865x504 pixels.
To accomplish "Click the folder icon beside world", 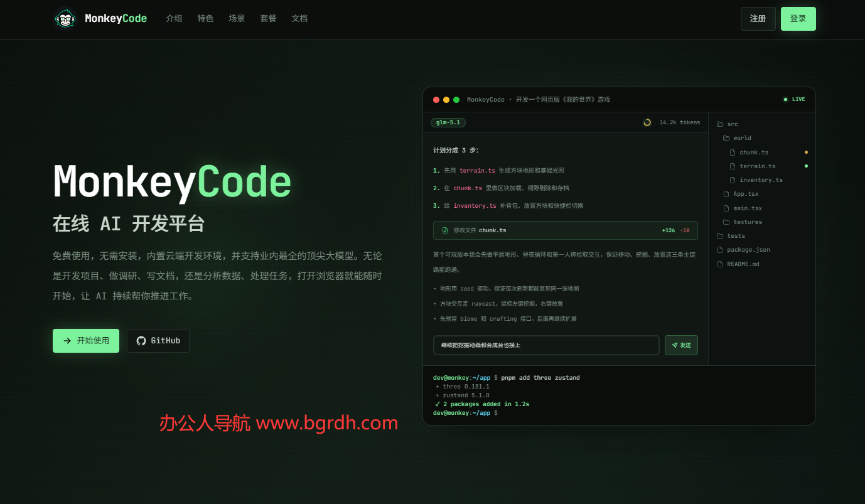I will point(726,138).
